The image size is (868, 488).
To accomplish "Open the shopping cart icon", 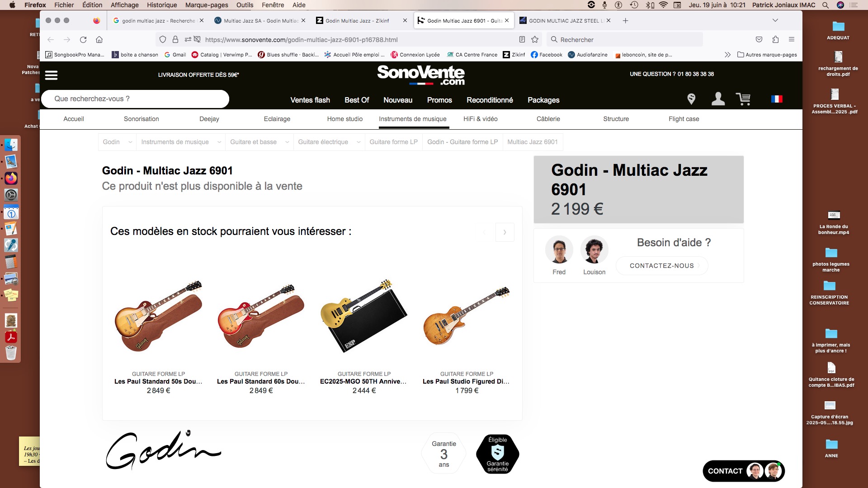I will pyautogui.click(x=743, y=99).
